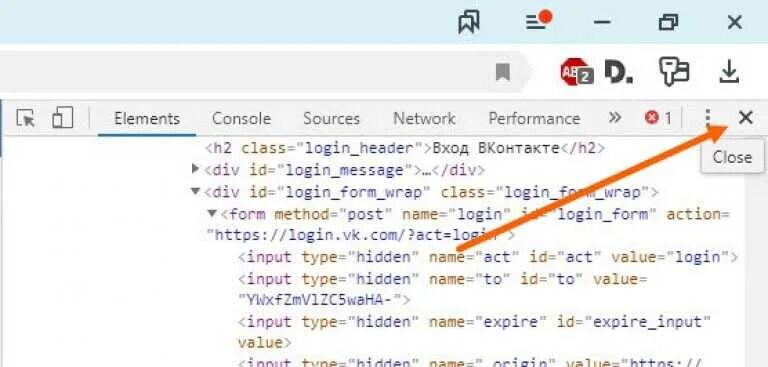Open the password manager key icon
This screenshot has height=367, width=768.
(674, 72)
